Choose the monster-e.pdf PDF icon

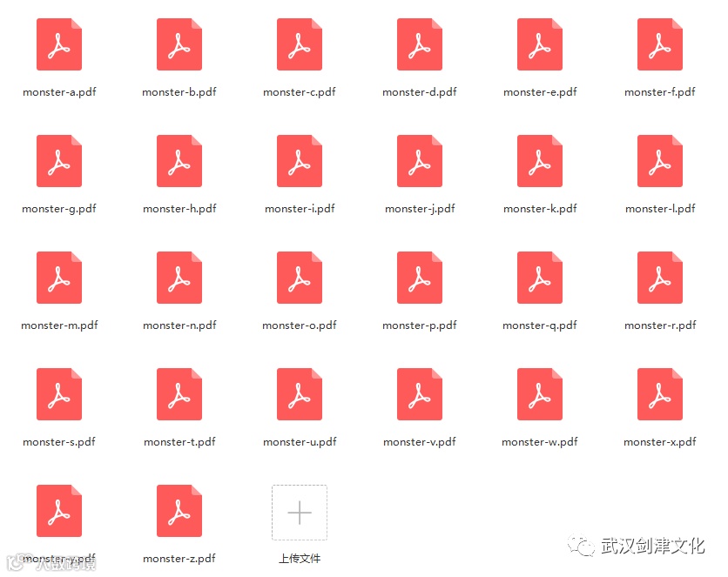[x=540, y=44]
